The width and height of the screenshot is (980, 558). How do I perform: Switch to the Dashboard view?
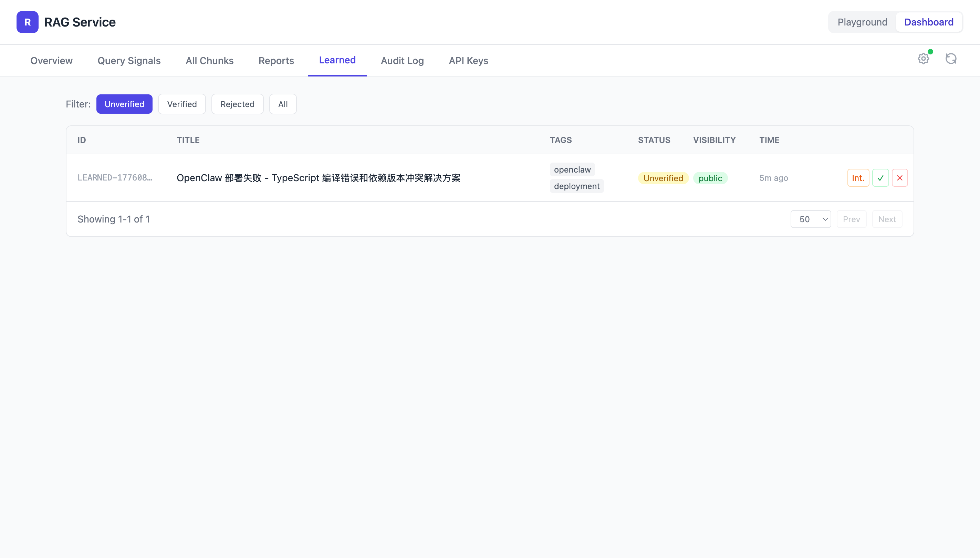pos(928,22)
